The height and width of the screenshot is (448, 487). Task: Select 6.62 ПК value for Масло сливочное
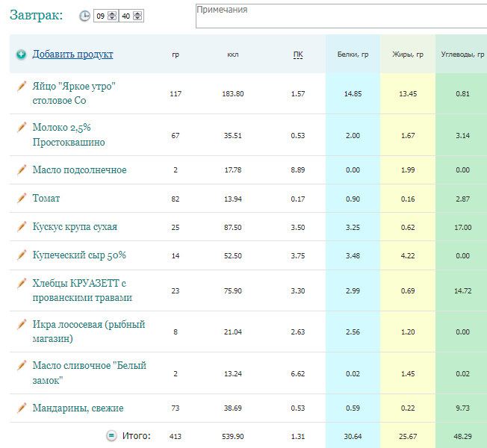(298, 374)
